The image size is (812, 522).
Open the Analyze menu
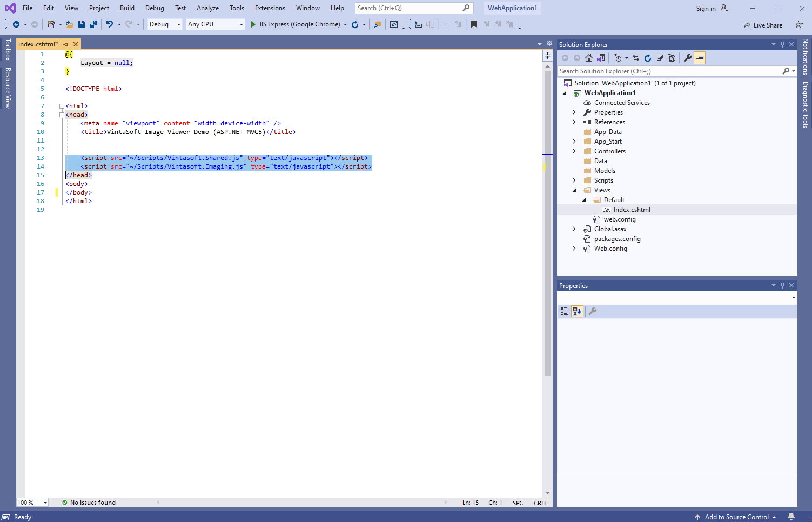(x=207, y=8)
